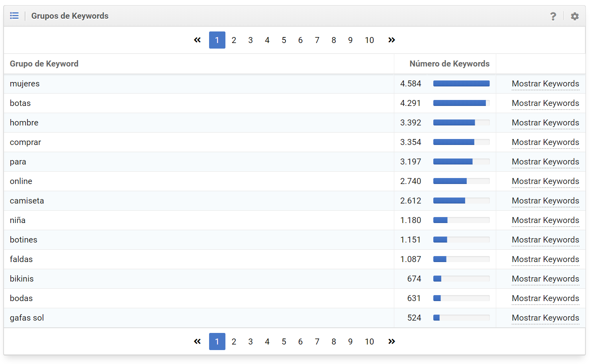The width and height of the screenshot is (595, 364).
Task: Click Mostrar Keywords for camiseta
Action: coord(545,201)
